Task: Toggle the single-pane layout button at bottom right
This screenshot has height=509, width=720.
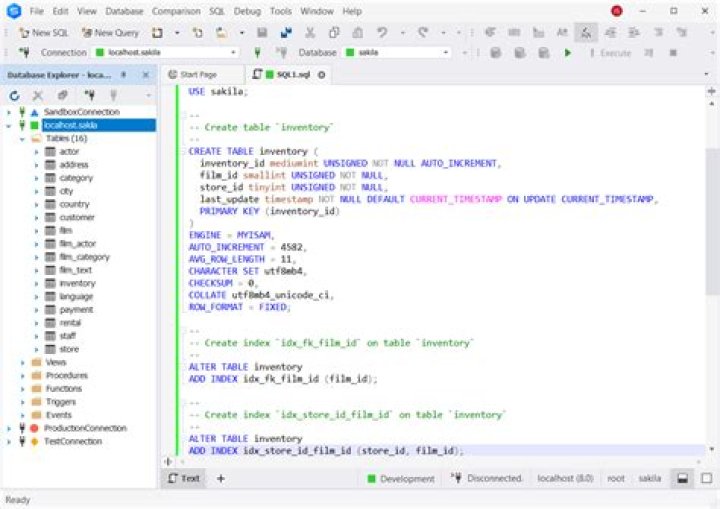Action: pos(705,479)
